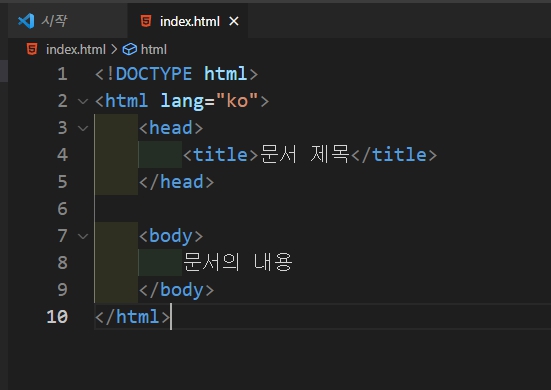Click the HTML5 icon on index.html tab
Screen dimensions: 551x390
[146, 21]
